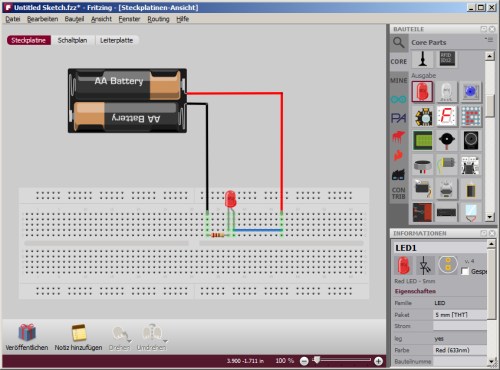This screenshot has height=370, width=500.
Task: Open the Farbe dropdown showing Red (633nm)
Action: coord(460,350)
